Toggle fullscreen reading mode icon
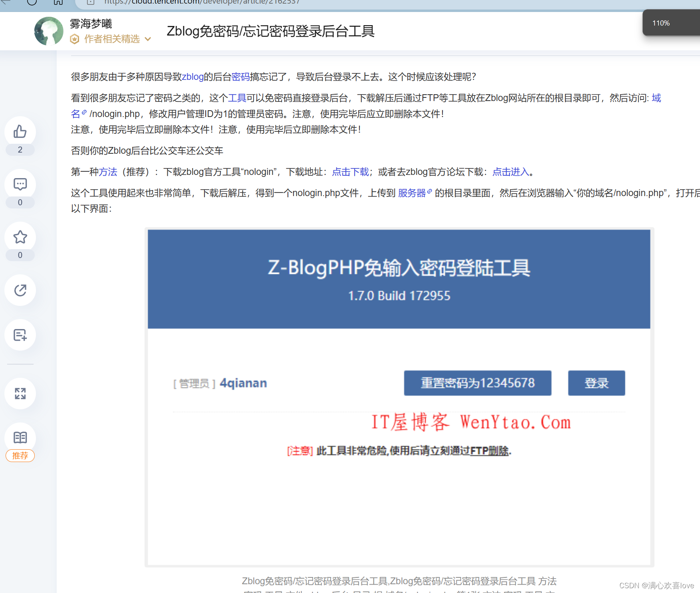The height and width of the screenshot is (593, 700). pyautogui.click(x=20, y=394)
